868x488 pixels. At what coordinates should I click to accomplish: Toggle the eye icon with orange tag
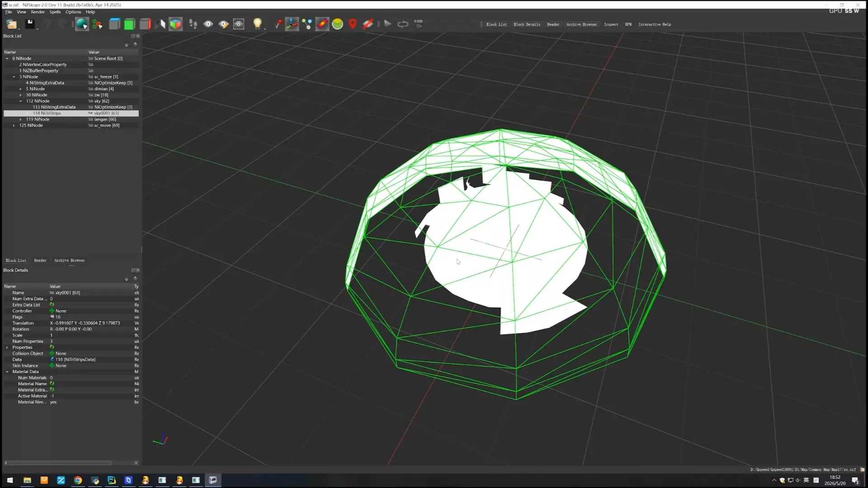[x=223, y=24]
